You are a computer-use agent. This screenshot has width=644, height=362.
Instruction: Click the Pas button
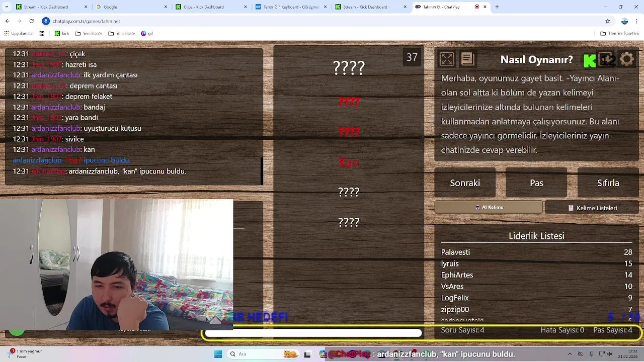pos(536,183)
